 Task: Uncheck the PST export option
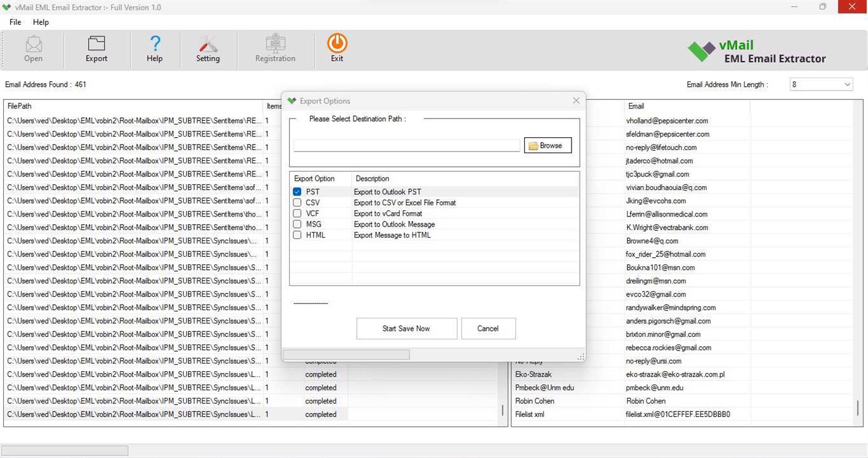(297, 191)
